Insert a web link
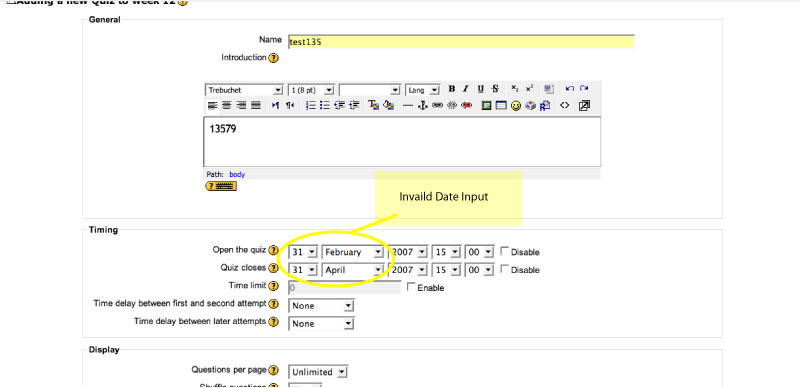The image size is (800, 388). click(437, 105)
